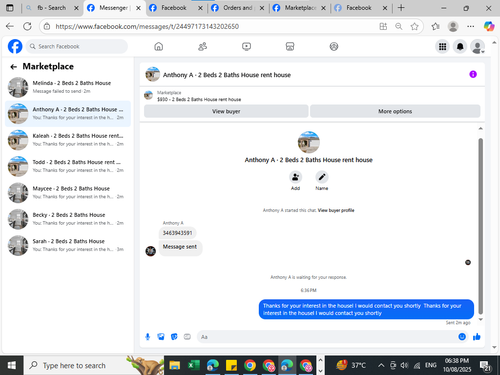Switch to the Marketplace browser tab
Image resolution: width=500 pixels, height=375 pixels.
300,8
